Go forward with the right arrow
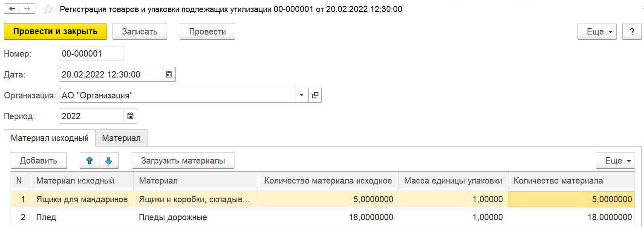644x227 pixels. pyautogui.click(x=28, y=9)
